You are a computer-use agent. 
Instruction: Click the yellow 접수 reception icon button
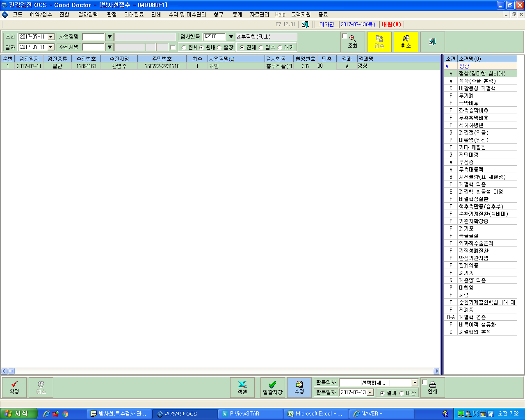[x=379, y=41]
